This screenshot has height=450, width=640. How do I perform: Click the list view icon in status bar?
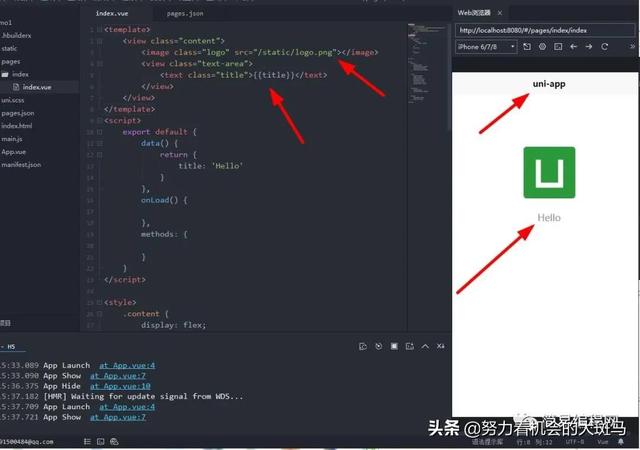point(87,441)
